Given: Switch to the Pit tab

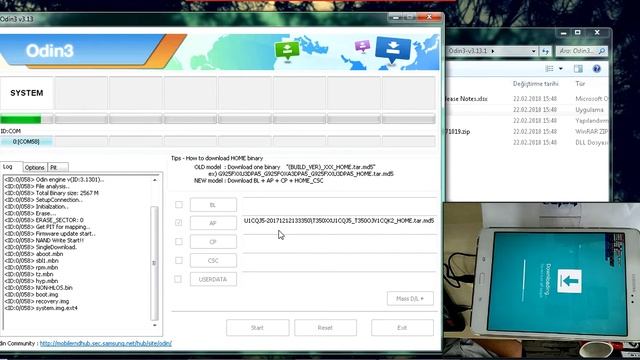Looking at the screenshot, I should click(57, 167).
